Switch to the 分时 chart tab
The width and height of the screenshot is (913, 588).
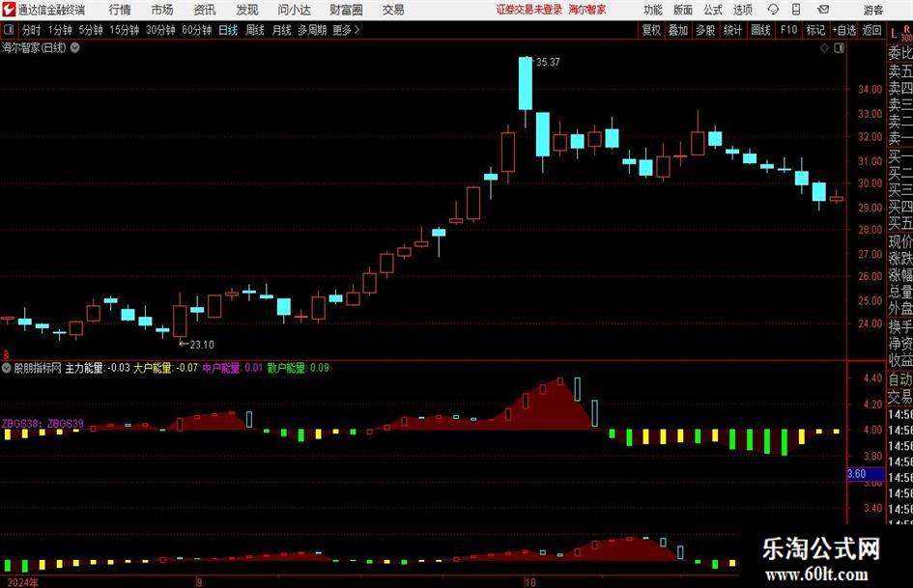[32, 30]
